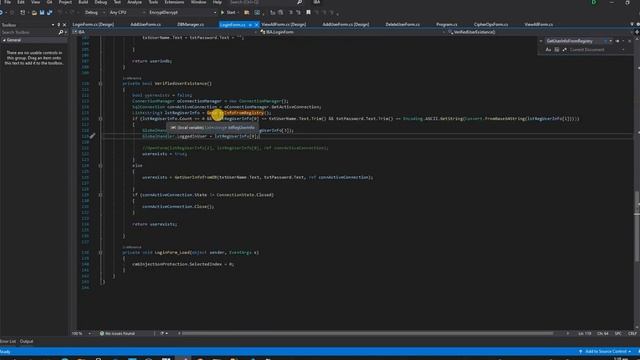Click the find box containing GetUserInfoFromRegistry

tap(575, 41)
